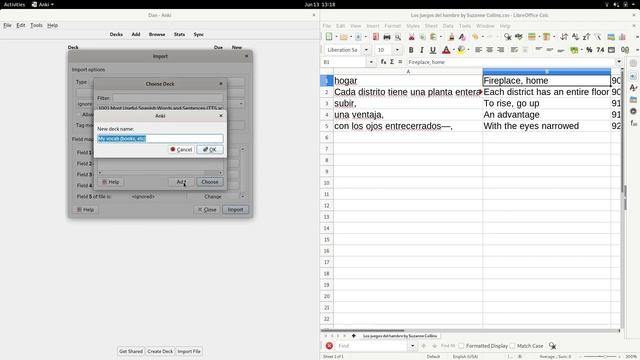This screenshot has width=640, height=360.
Task: Click the Sort Ascending icon
Action: click(x=575, y=37)
